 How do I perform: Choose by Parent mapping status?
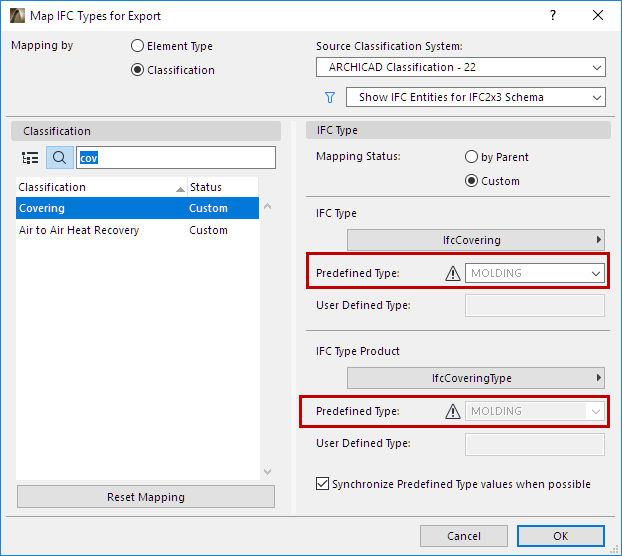(x=471, y=157)
